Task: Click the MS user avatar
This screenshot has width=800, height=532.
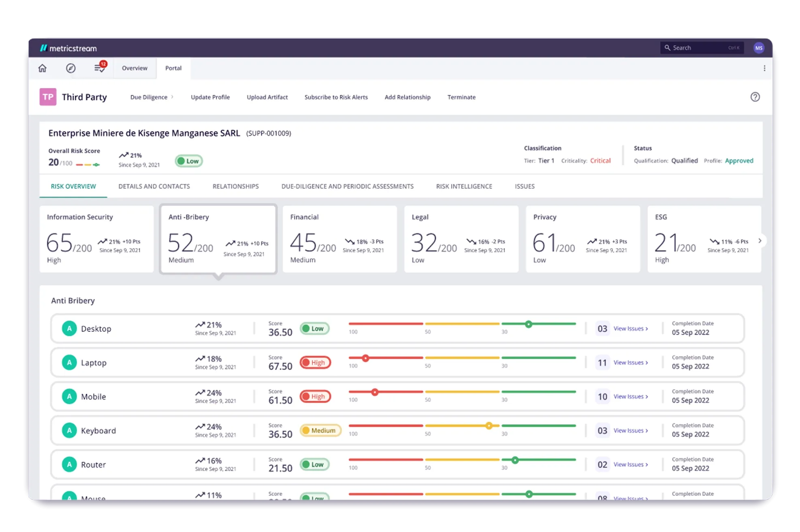Action: pos(758,48)
